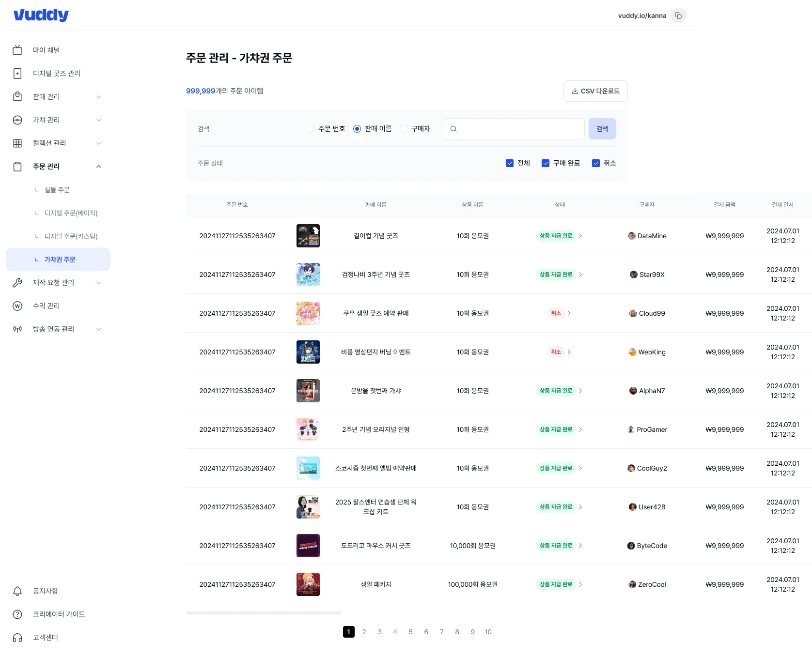Click the 결제 금액 column header

tap(725, 205)
